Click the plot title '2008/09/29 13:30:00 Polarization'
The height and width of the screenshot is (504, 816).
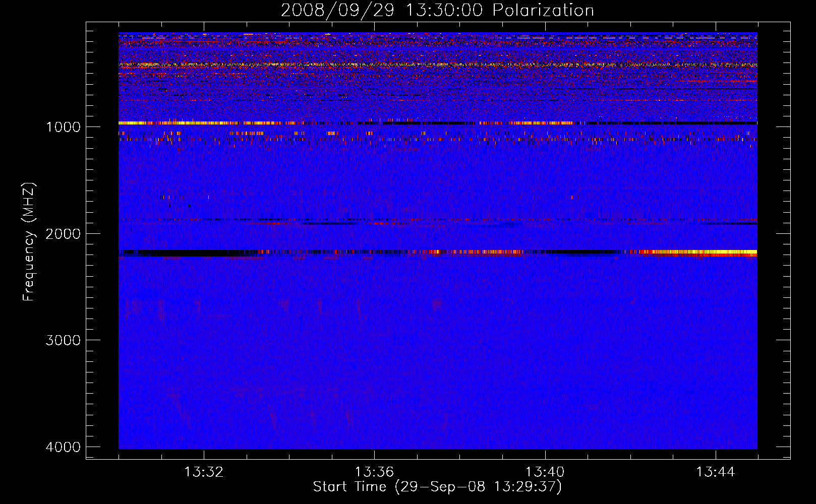click(x=437, y=10)
